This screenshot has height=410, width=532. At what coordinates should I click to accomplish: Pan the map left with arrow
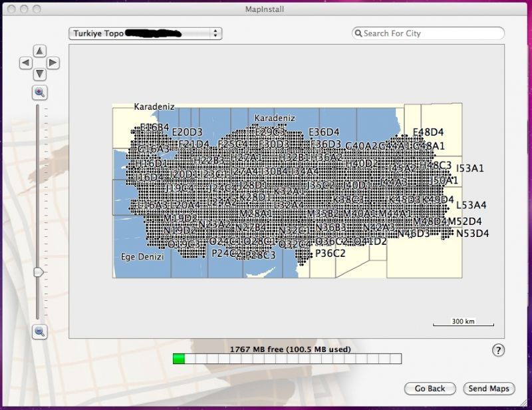(26, 63)
